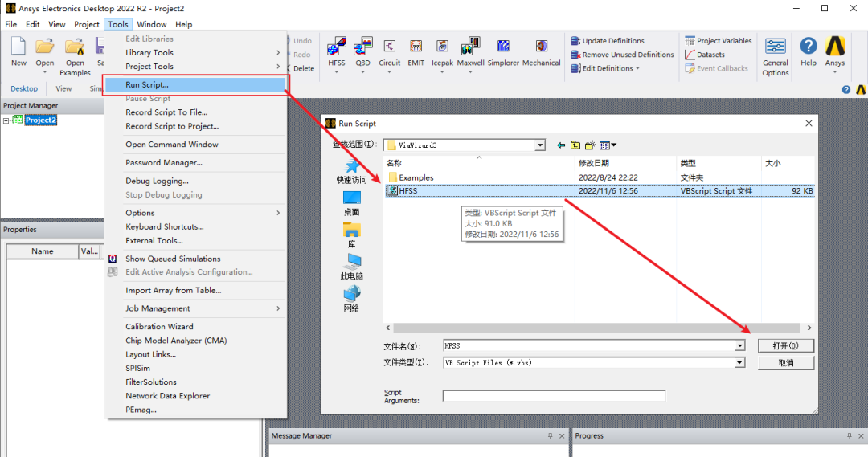This screenshot has width=868, height=457.
Task: Expand the Options submenu
Action: coord(196,213)
